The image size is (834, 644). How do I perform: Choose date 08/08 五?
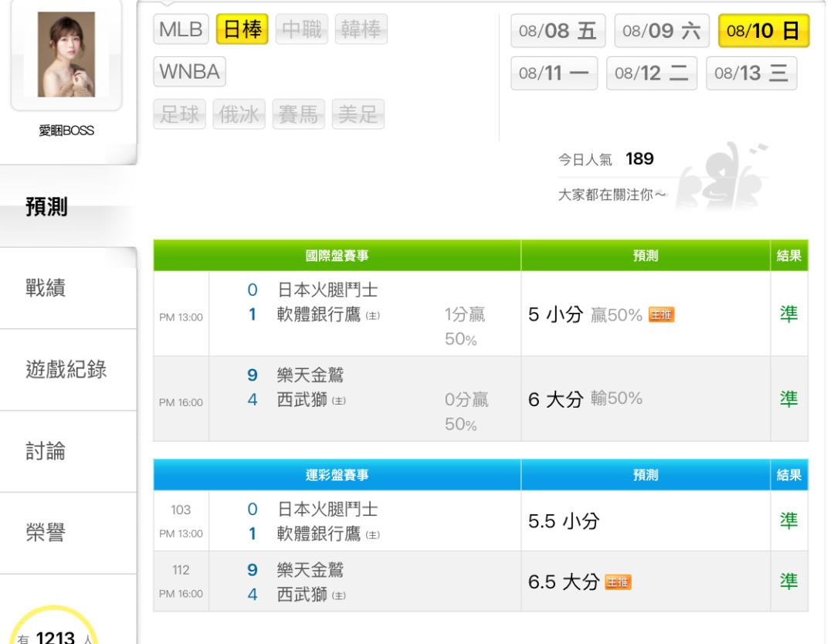tap(558, 31)
